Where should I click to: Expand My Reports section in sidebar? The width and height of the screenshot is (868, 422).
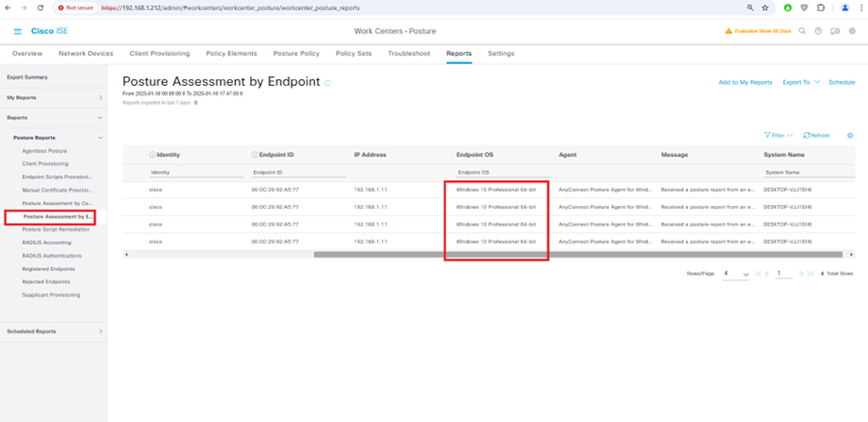100,97
